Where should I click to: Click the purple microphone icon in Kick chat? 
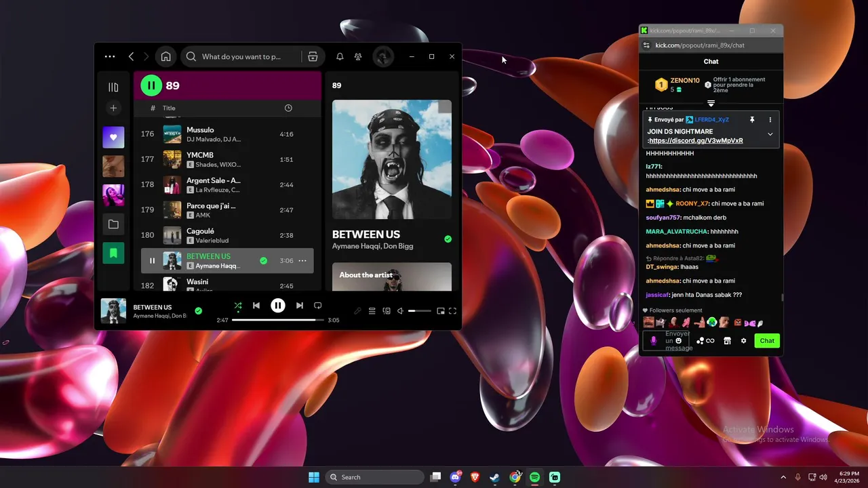click(654, 341)
